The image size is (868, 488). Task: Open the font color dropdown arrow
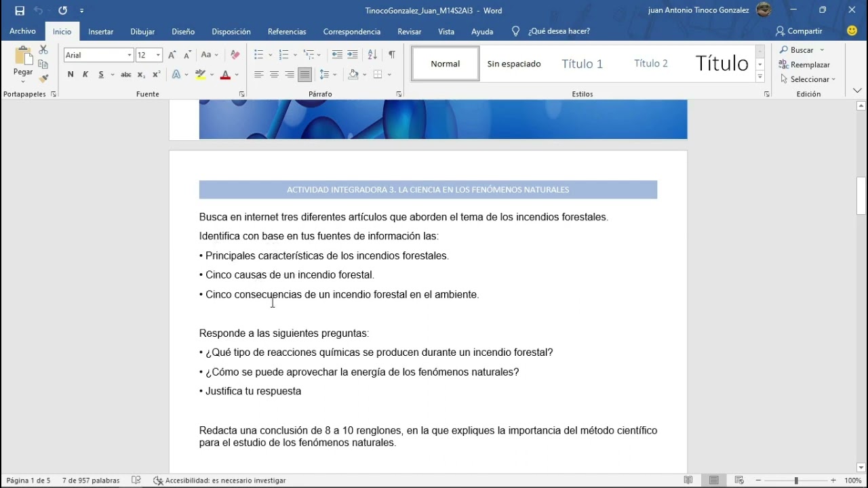[x=237, y=75]
